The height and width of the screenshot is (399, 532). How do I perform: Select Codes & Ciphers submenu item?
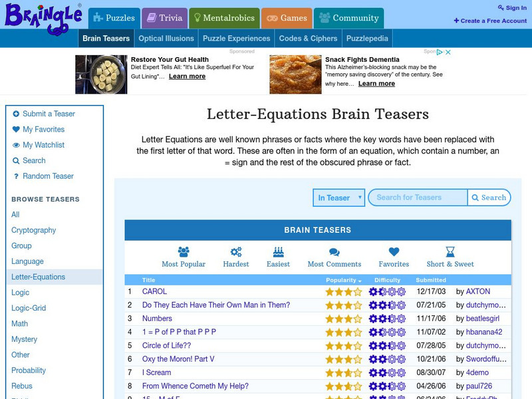308,39
